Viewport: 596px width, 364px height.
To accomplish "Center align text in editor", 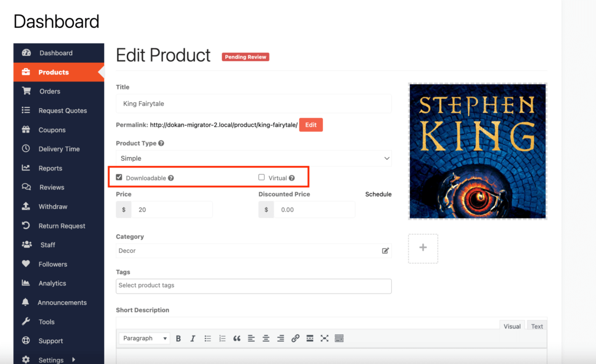I will click(x=266, y=338).
